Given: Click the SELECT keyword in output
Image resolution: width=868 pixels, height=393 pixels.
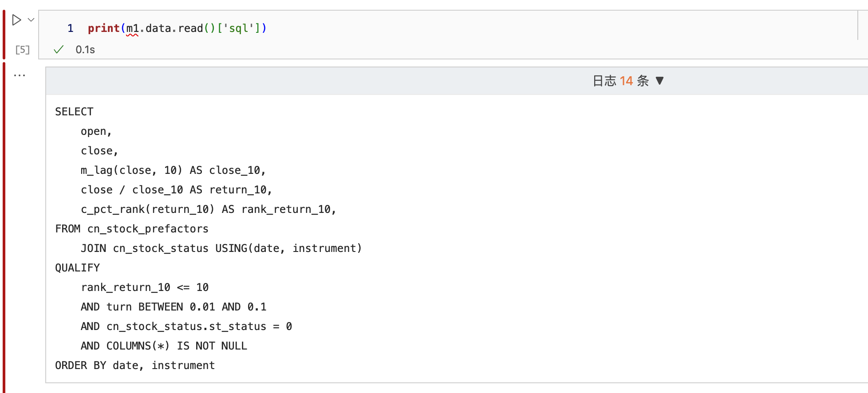Looking at the screenshot, I should [x=74, y=112].
